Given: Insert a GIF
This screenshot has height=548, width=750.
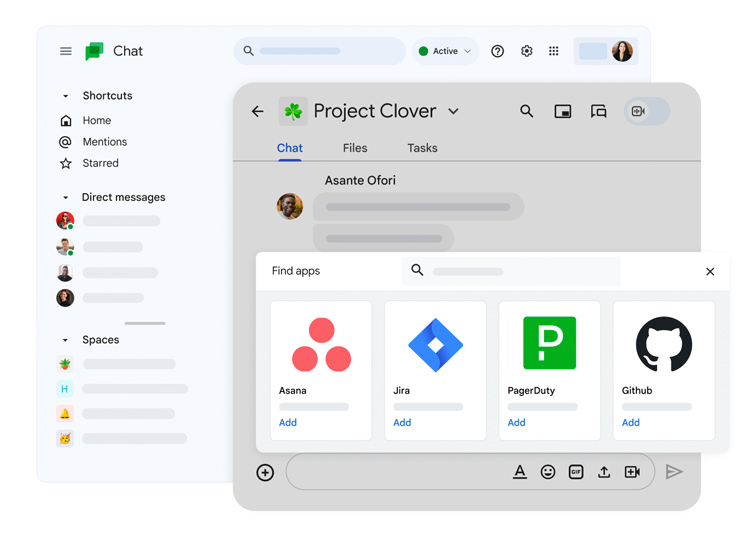Looking at the screenshot, I should coord(576,472).
